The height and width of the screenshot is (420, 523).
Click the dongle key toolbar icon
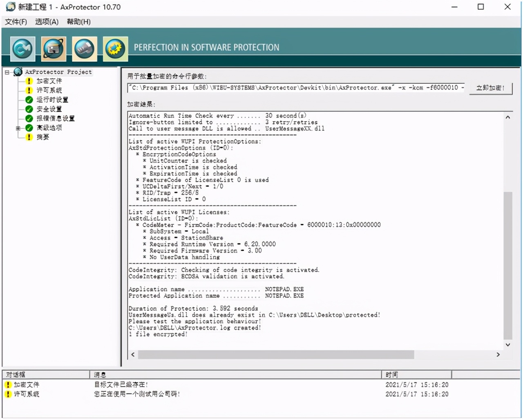point(85,49)
